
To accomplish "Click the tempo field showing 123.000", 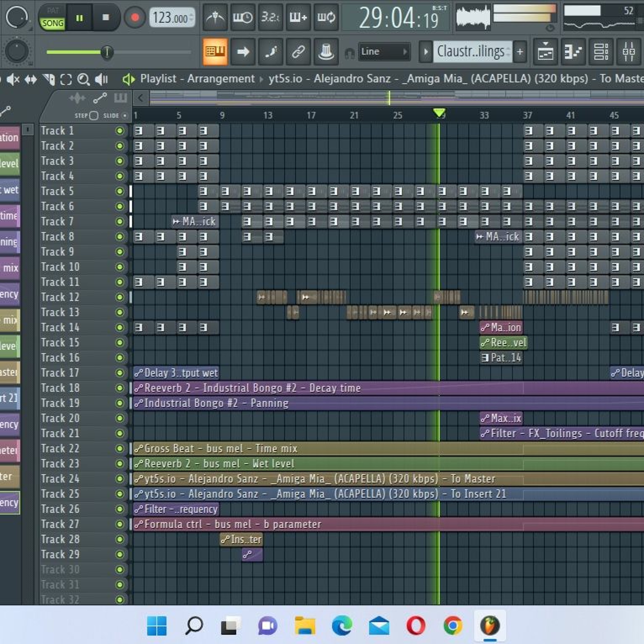I will [172, 18].
